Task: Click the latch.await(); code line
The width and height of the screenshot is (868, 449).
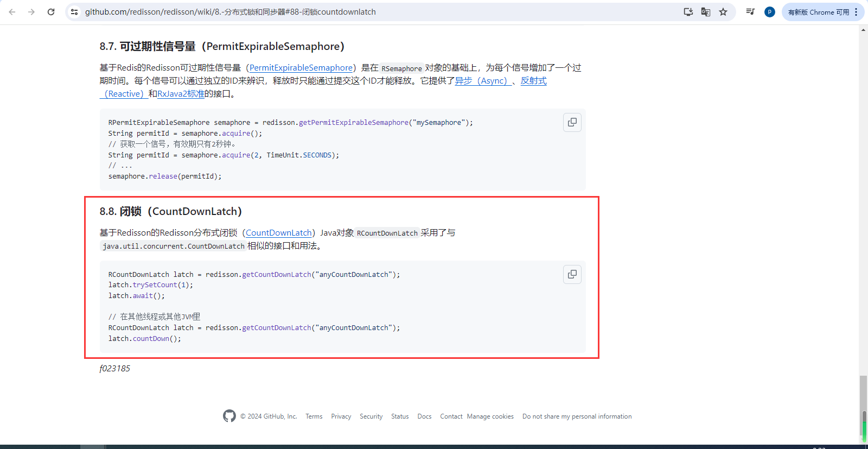Action: (x=136, y=296)
